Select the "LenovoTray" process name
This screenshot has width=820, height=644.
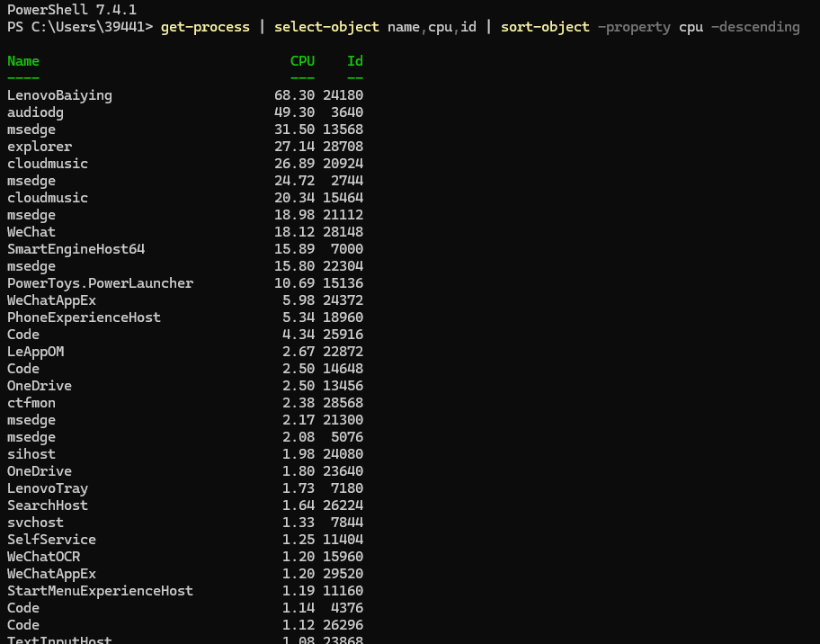tap(48, 488)
